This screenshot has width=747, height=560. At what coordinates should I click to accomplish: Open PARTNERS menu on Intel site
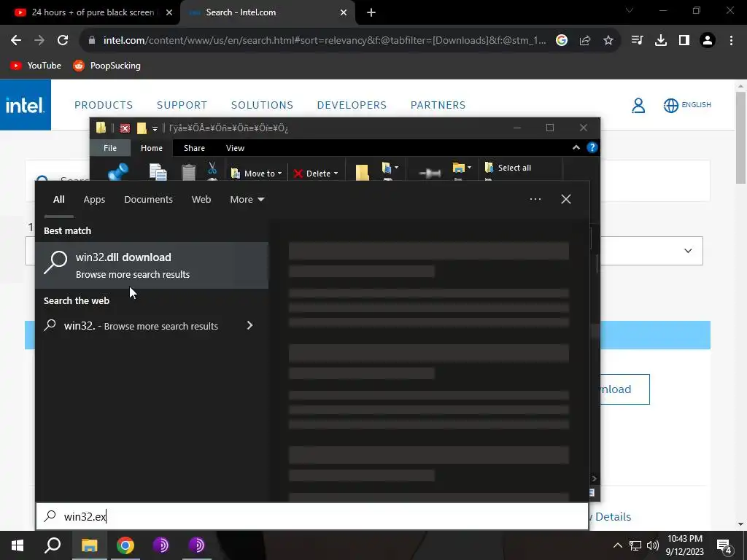(438, 105)
